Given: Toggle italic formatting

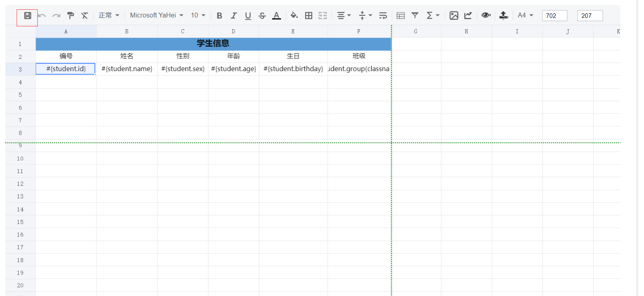Looking at the screenshot, I should click(x=234, y=15).
